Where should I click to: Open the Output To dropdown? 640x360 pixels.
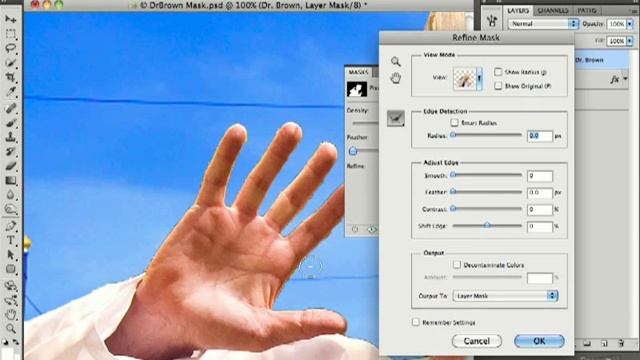(505, 296)
